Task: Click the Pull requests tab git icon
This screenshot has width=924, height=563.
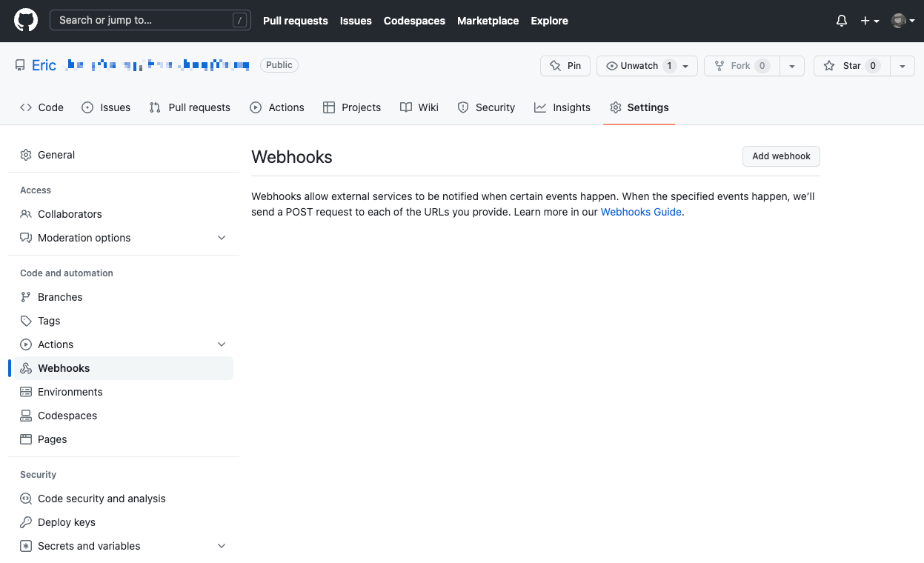Action: point(155,107)
